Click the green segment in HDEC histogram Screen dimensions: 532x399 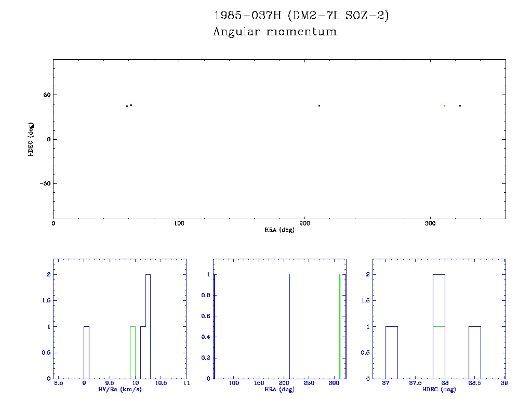tap(438, 326)
